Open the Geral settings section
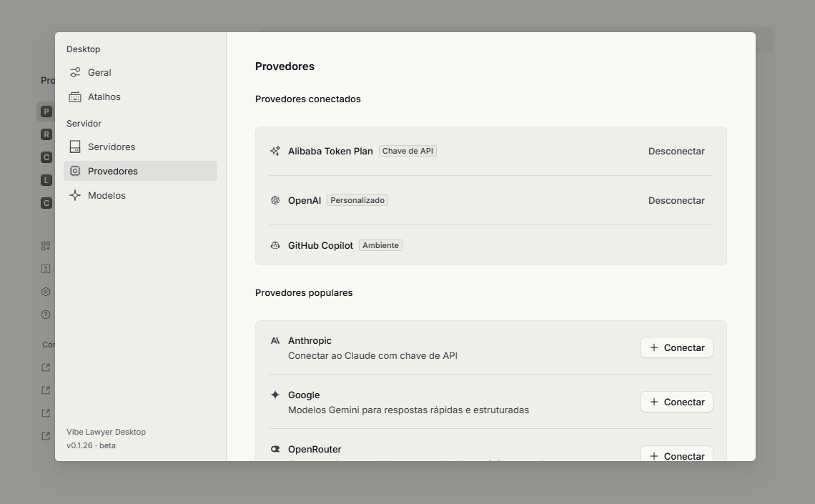Image resolution: width=815 pixels, height=504 pixels. coord(140,73)
